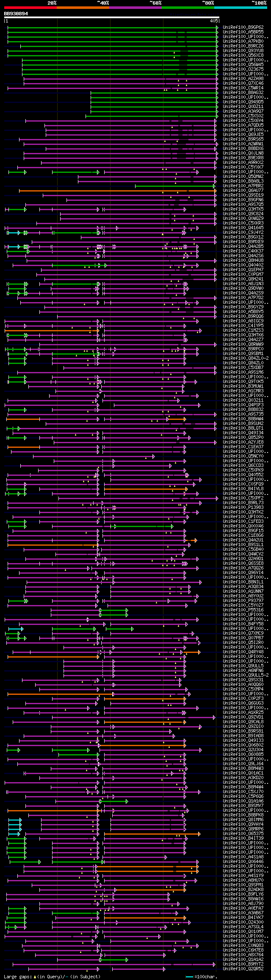Open hit UniRef100_A7PKB0
Screen dimensions: 271x980
[x=243, y=41]
